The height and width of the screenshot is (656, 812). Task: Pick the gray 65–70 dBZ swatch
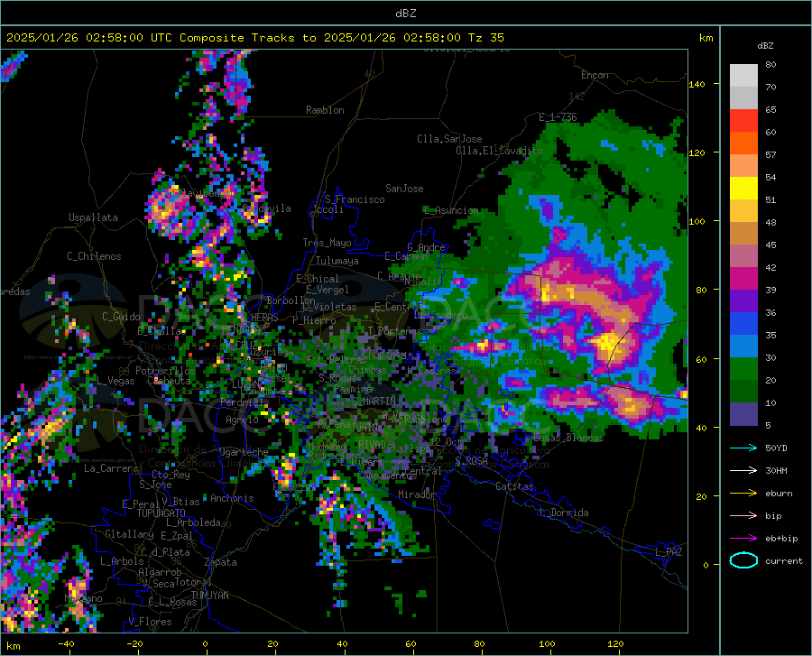click(x=743, y=98)
